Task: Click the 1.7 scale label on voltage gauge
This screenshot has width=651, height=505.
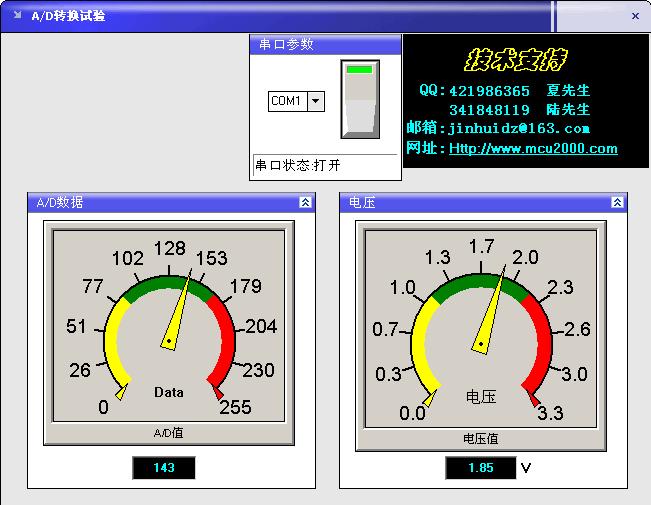Action: coord(482,246)
